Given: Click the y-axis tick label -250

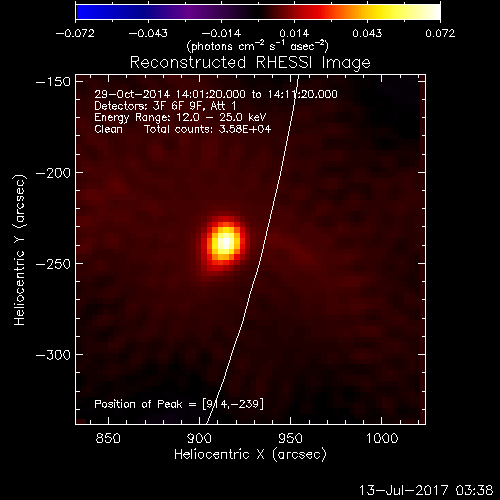Looking at the screenshot, I should pos(53,264).
